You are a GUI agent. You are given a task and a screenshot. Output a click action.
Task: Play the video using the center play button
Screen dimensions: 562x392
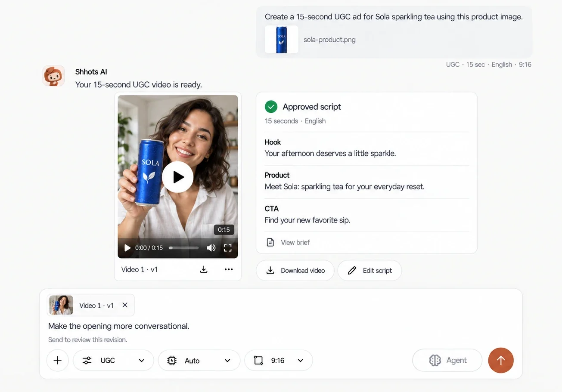(x=178, y=177)
